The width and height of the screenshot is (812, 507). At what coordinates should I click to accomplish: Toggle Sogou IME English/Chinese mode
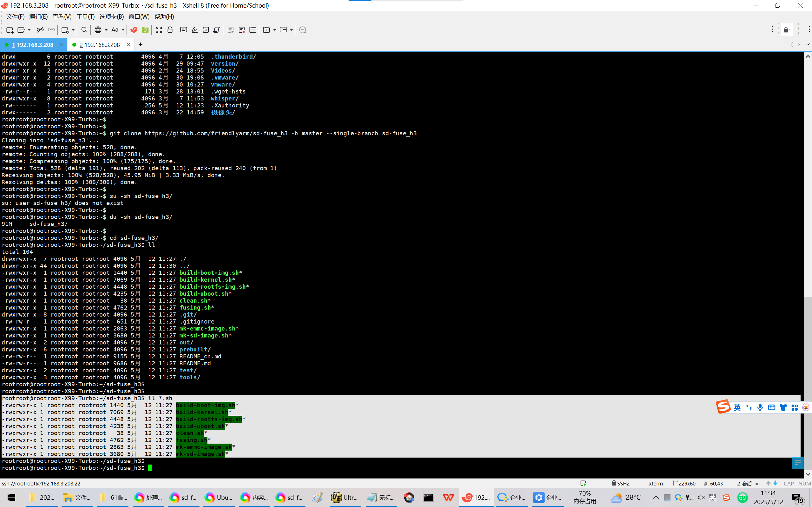(x=737, y=408)
